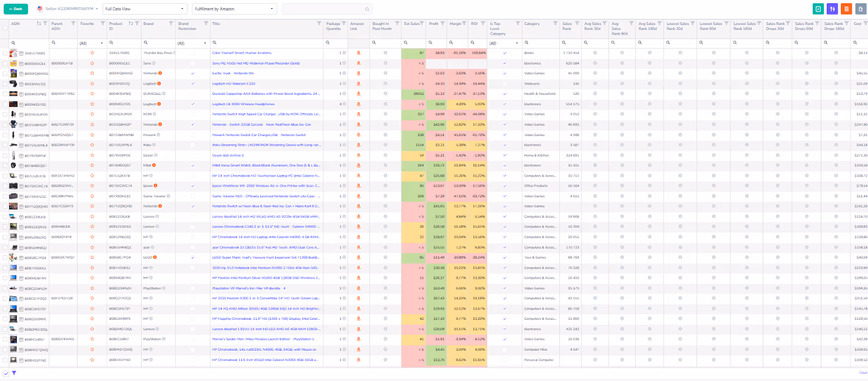Select row checkbox for ASIN B08BH31JYND
The width and height of the screenshot is (868, 381).
[5, 360]
